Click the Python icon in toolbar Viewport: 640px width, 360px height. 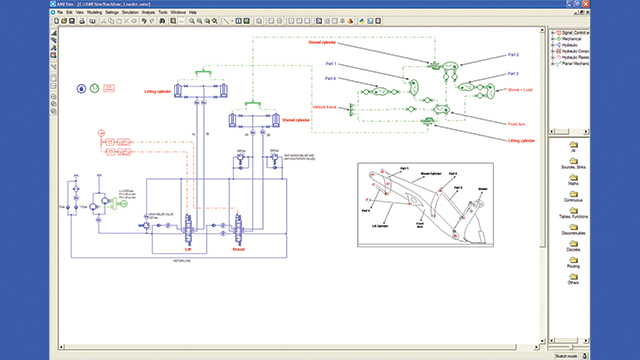(x=362, y=21)
